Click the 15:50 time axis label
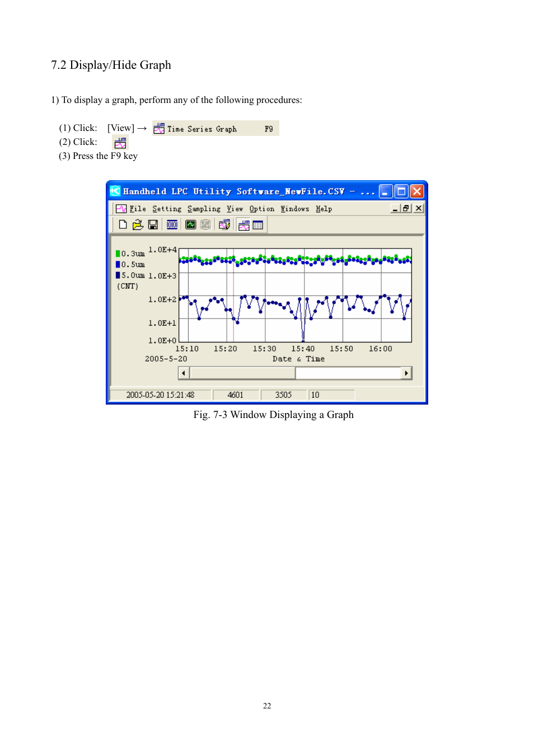Viewport: 534px width, 756px height. pos(341,349)
